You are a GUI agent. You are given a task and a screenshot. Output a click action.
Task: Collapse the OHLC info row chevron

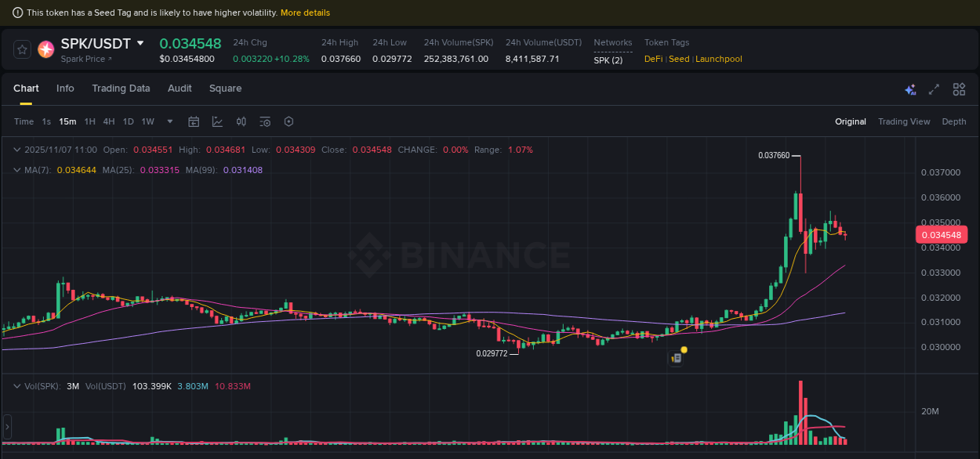tap(16, 150)
